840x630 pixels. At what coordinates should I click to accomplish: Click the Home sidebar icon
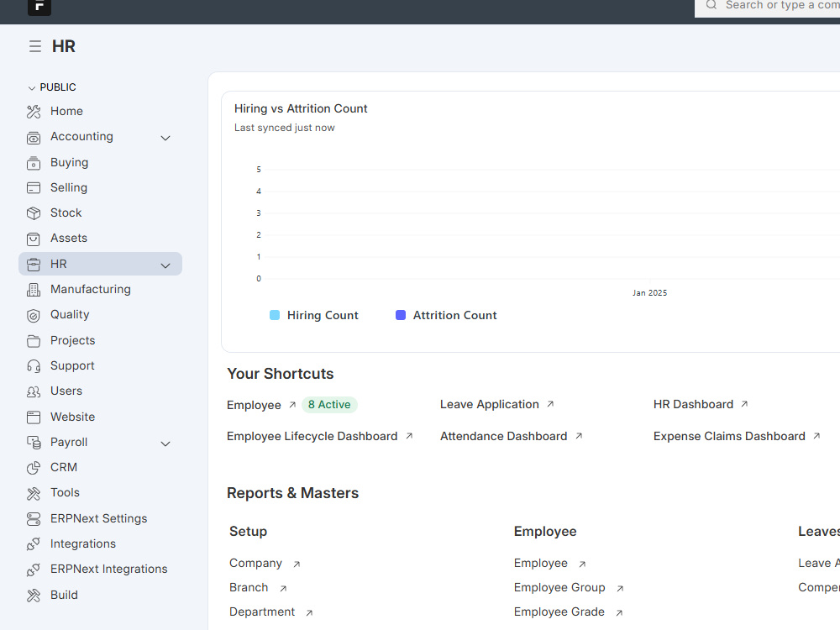tap(34, 112)
